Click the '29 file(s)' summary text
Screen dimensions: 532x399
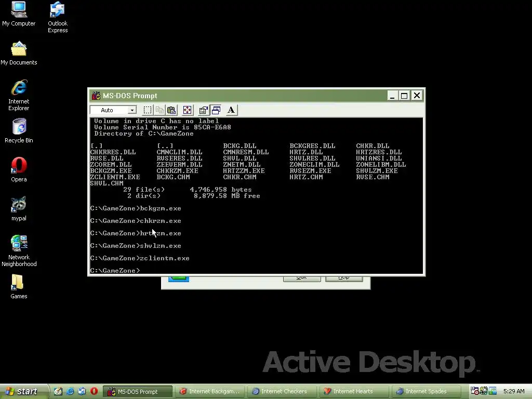point(144,190)
